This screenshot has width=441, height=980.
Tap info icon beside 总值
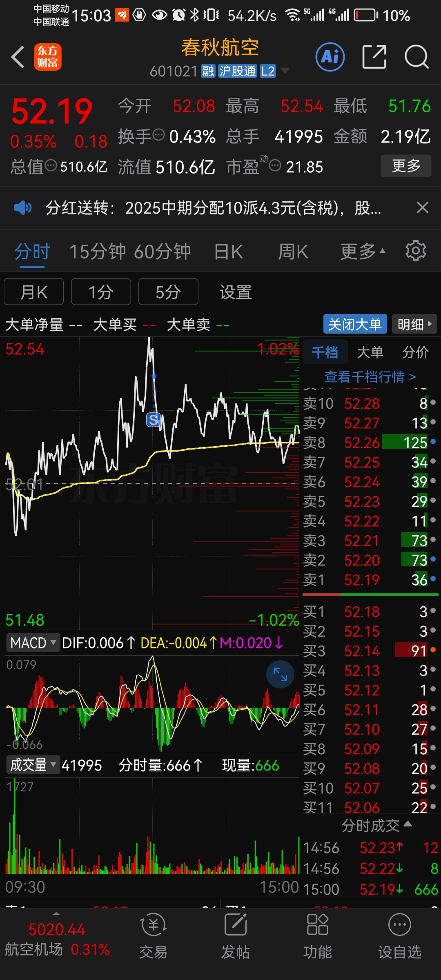[51, 165]
